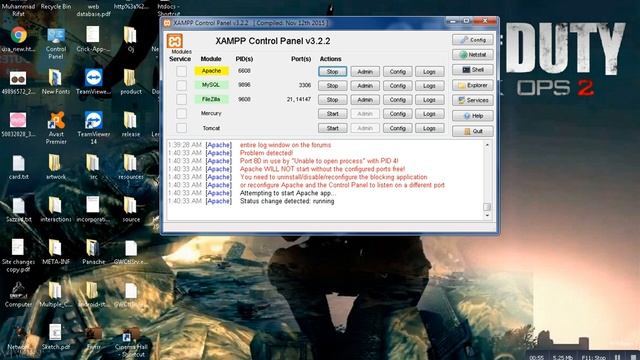The width and height of the screenshot is (640, 360).
Task: Click the 'Problem detected!' log line
Action: (x=266, y=153)
